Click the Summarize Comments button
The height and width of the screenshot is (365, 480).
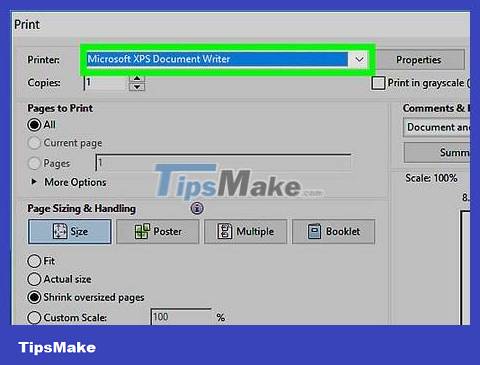[x=437, y=152]
